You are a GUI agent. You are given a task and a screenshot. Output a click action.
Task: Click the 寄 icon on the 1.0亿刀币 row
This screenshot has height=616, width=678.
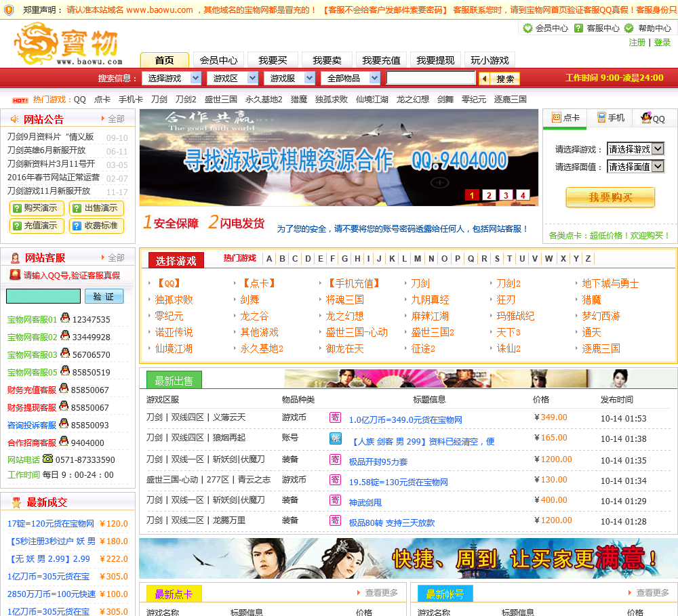tap(335, 417)
